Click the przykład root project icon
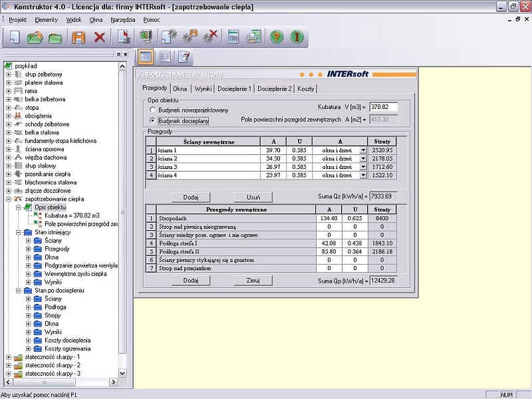Screen dimensions: 532x399 click(x=8, y=66)
